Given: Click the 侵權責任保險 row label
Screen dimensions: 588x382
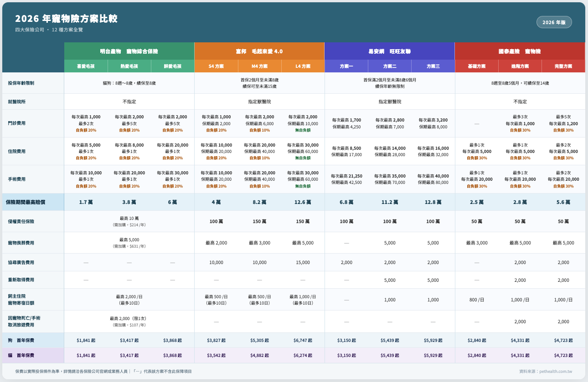Looking at the screenshot, I should [x=21, y=222].
